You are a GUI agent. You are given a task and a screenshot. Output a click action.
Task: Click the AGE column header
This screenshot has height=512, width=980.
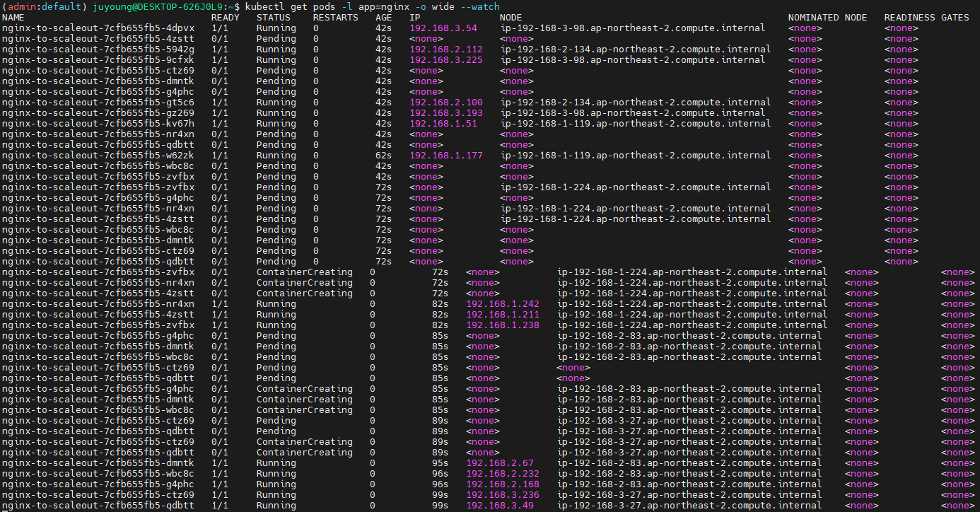click(384, 18)
